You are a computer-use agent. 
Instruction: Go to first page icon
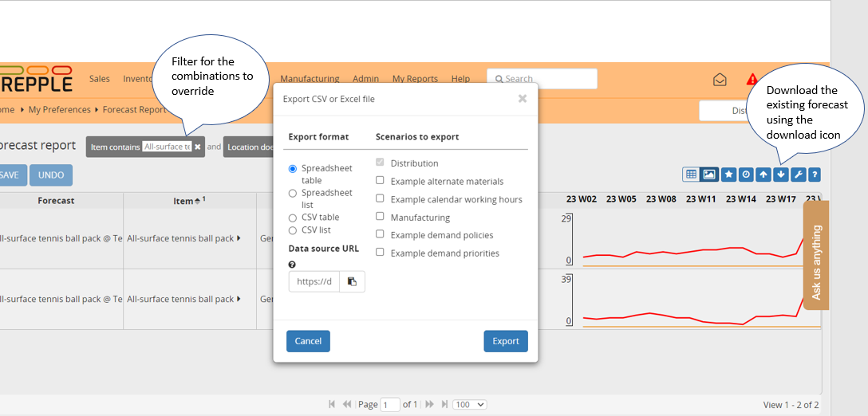coord(332,404)
